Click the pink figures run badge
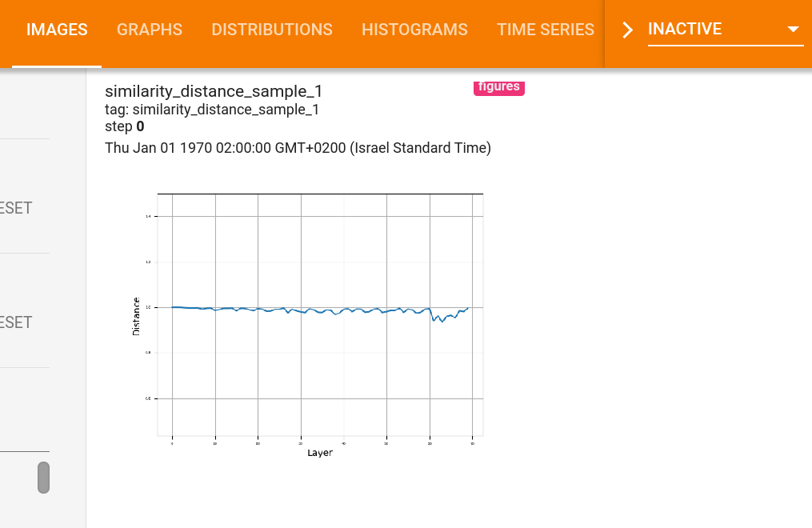 (x=498, y=88)
